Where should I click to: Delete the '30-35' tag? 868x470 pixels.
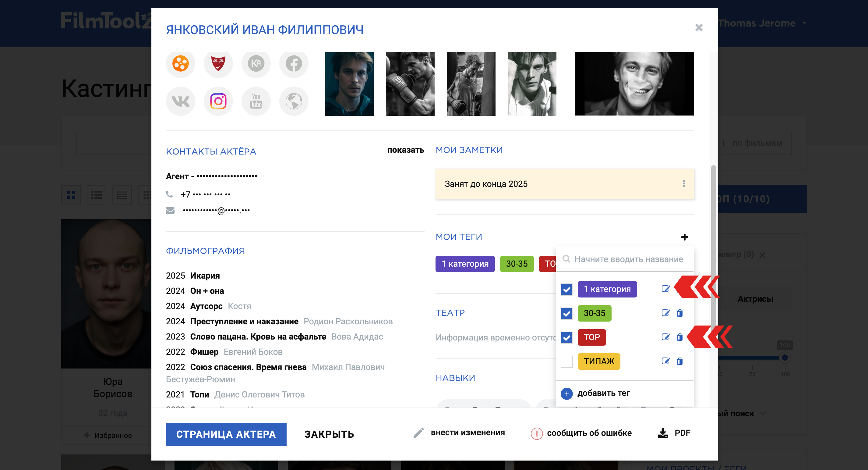coord(680,313)
